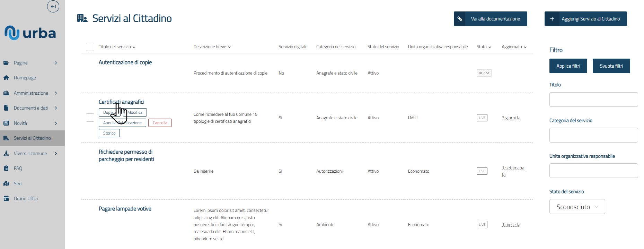Click Aggiungi Servizio al Cittadino button
This screenshot has height=249, width=644.
click(x=585, y=19)
